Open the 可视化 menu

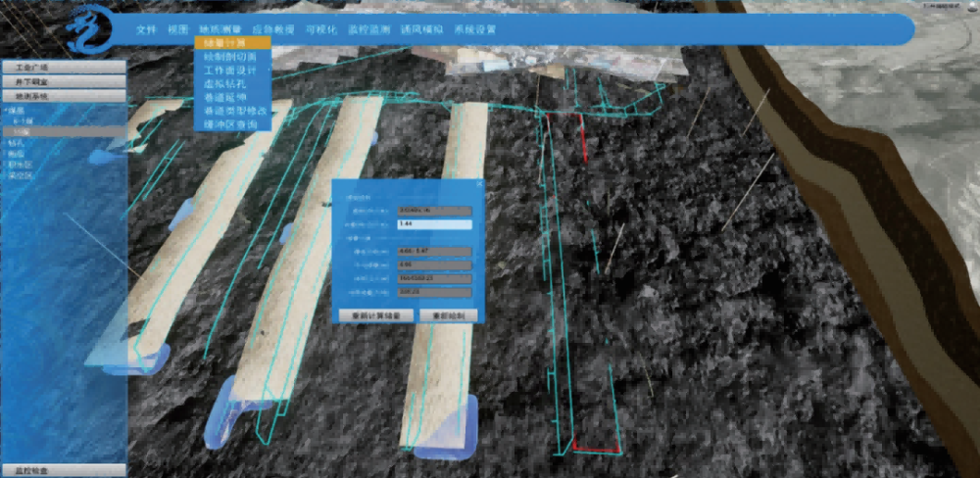pyautogui.click(x=320, y=29)
